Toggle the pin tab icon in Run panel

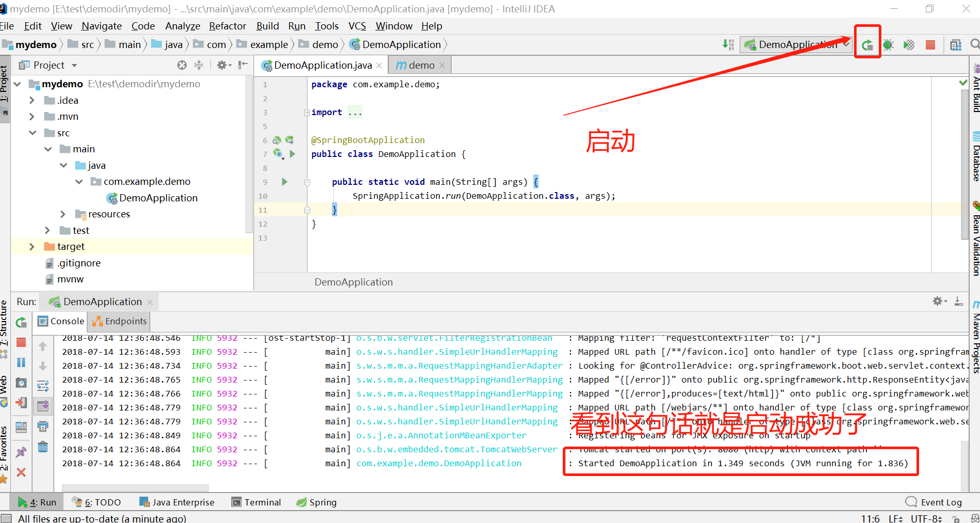point(21,452)
